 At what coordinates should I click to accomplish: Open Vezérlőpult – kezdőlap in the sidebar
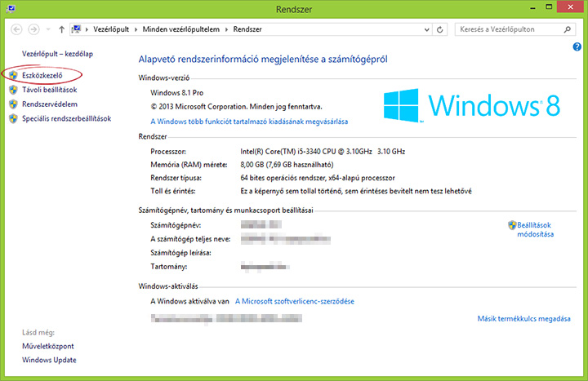click(57, 54)
